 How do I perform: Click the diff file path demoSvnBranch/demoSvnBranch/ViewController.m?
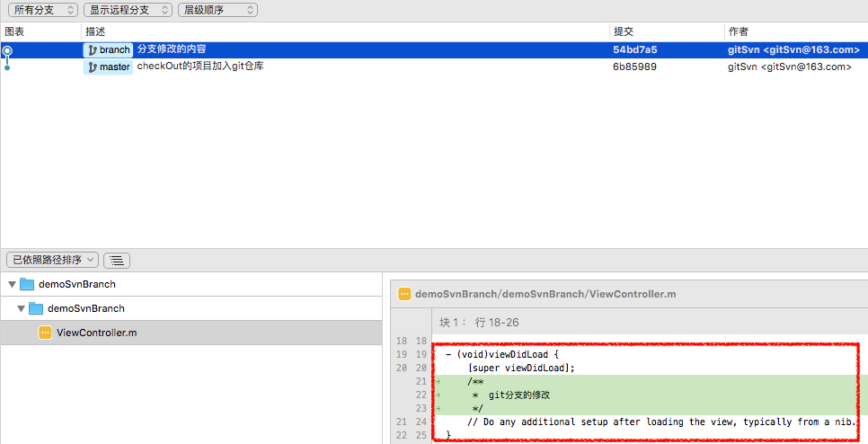[545, 294]
